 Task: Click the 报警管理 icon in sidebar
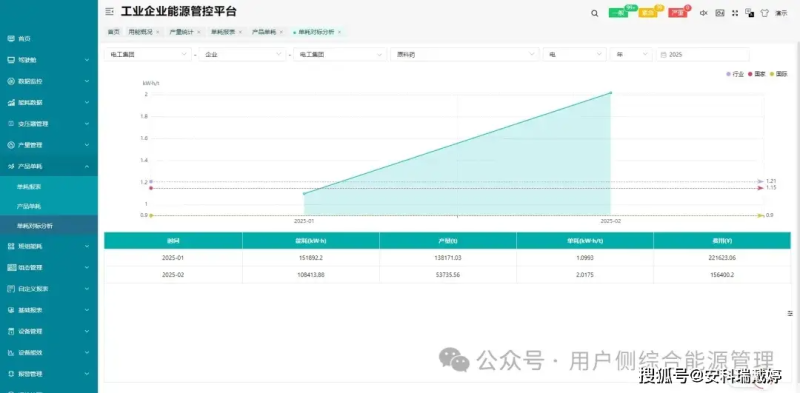click(11, 374)
